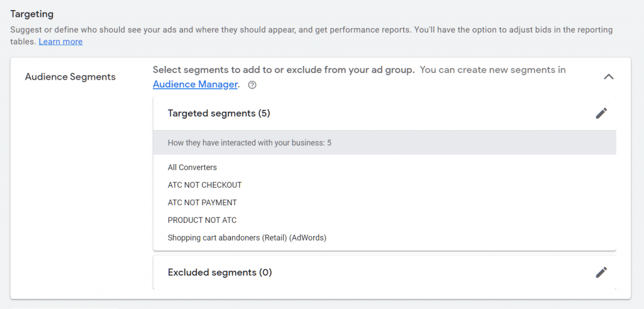Viewport: 644px width, 309px height.
Task: Go to Audience Manager
Action: coord(195,84)
